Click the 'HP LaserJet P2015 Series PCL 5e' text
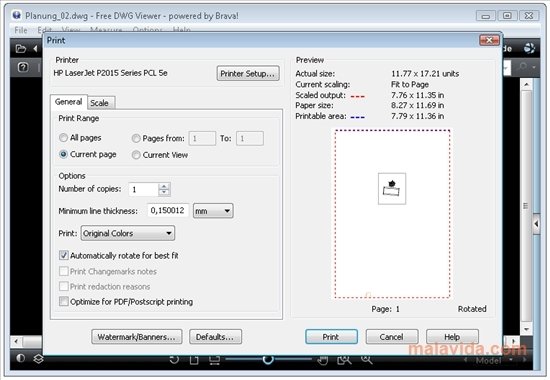550x380 pixels. (x=110, y=73)
